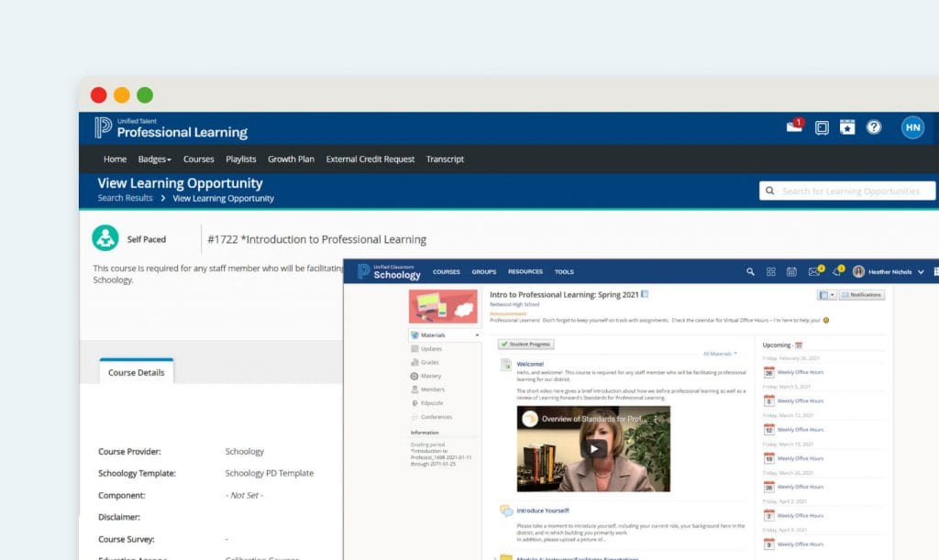The width and height of the screenshot is (939, 560).
Task: Click the Schoology search magnifier icon
Action: [x=751, y=272]
